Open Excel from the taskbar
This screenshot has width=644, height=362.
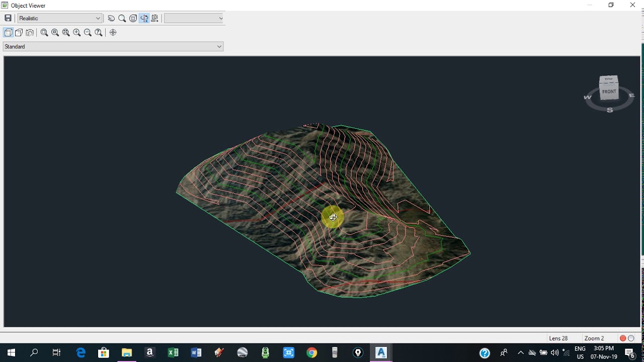tap(173, 353)
